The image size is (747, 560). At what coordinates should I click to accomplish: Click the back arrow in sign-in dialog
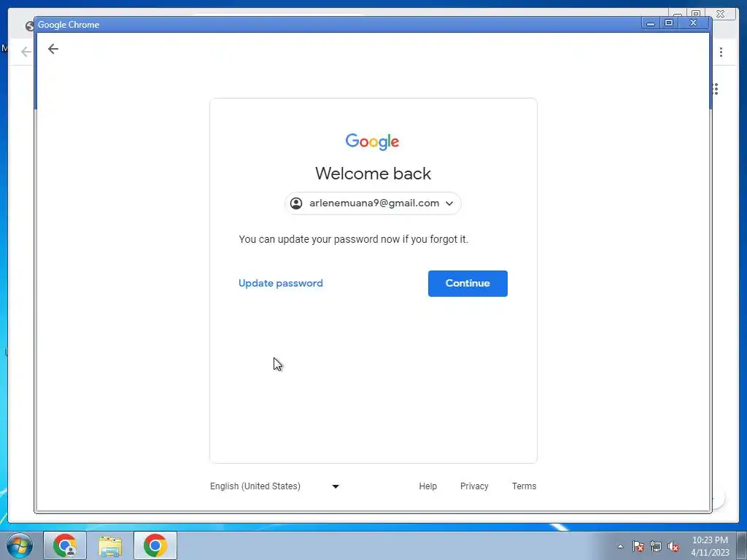tap(53, 49)
